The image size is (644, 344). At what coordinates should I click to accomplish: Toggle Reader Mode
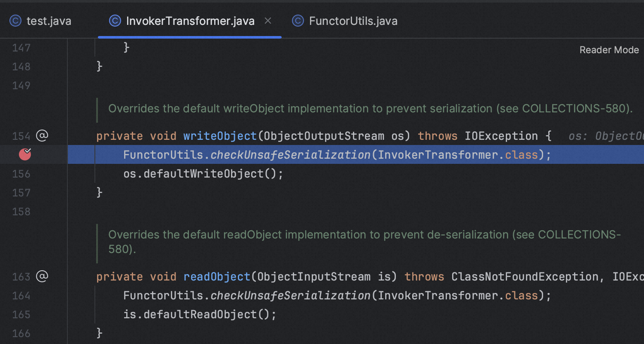pos(609,50)
